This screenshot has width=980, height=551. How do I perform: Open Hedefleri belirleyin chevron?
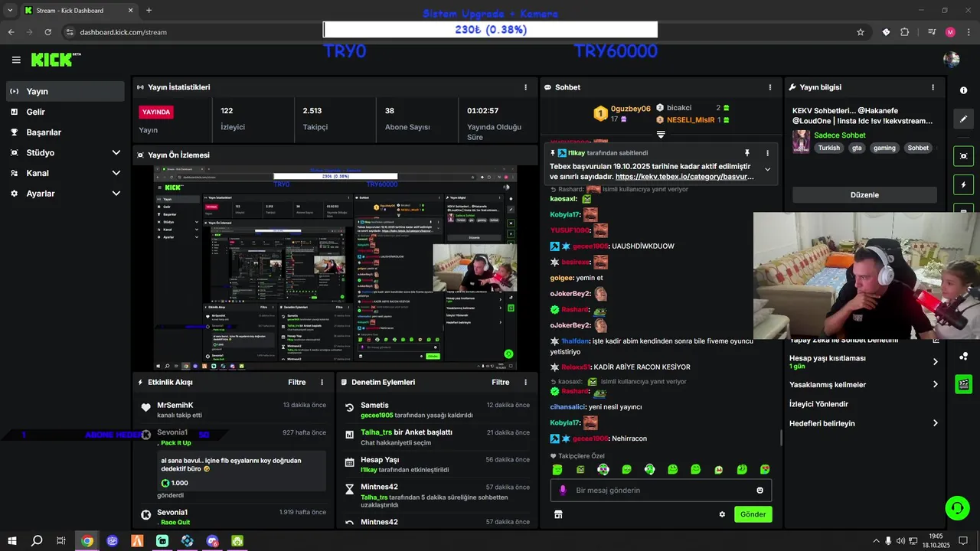point(935,423)
